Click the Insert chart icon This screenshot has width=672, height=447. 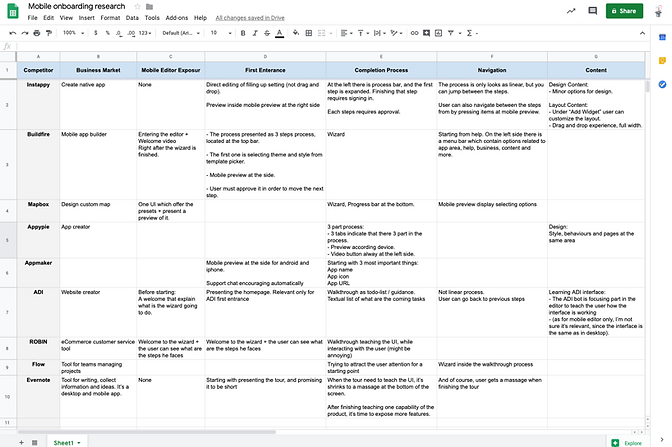point(438,33)
